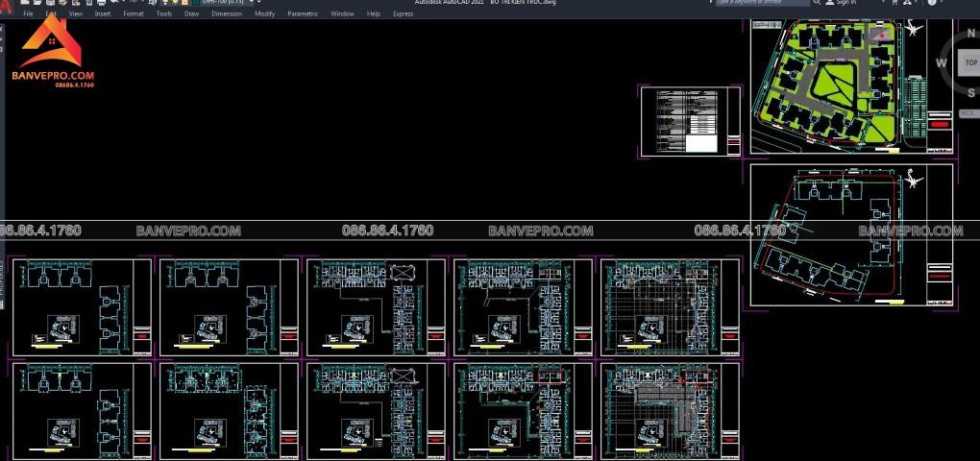The image size is (980, 461).
Task: Open the Format menu
Action: 134,13
